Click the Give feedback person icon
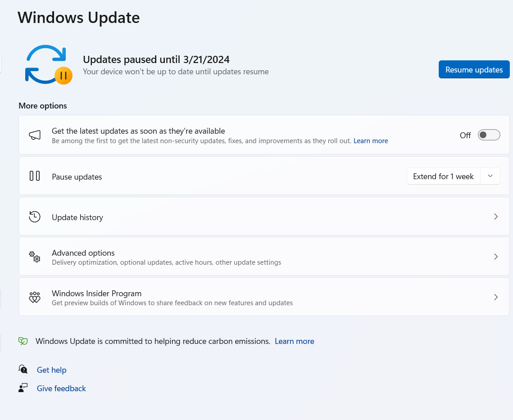 23,388
